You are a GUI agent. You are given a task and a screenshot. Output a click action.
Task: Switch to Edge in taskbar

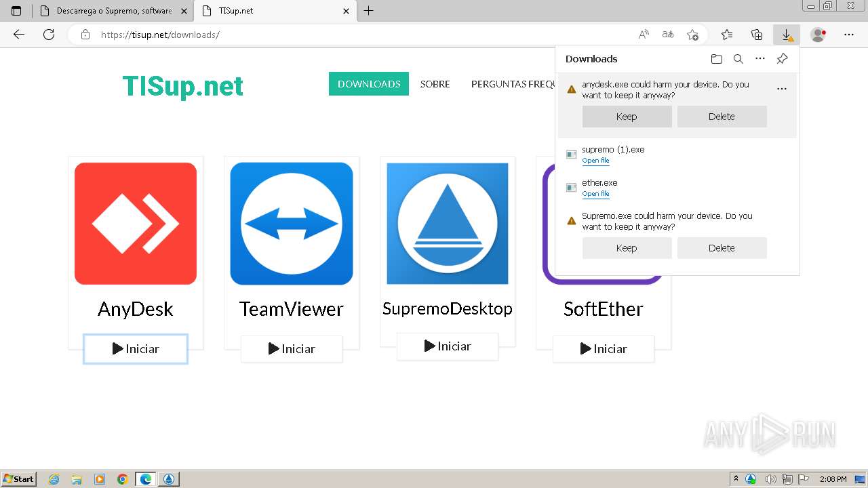(146, 479)
